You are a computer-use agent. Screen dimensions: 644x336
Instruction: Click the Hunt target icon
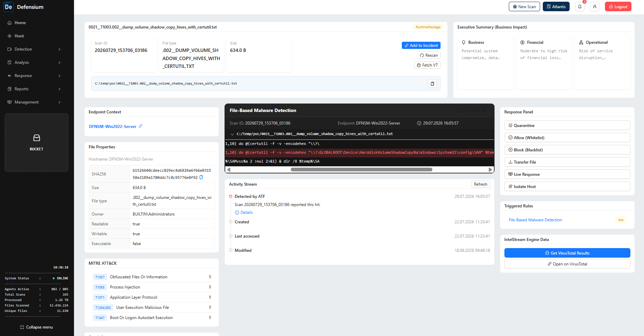point(10,36)
